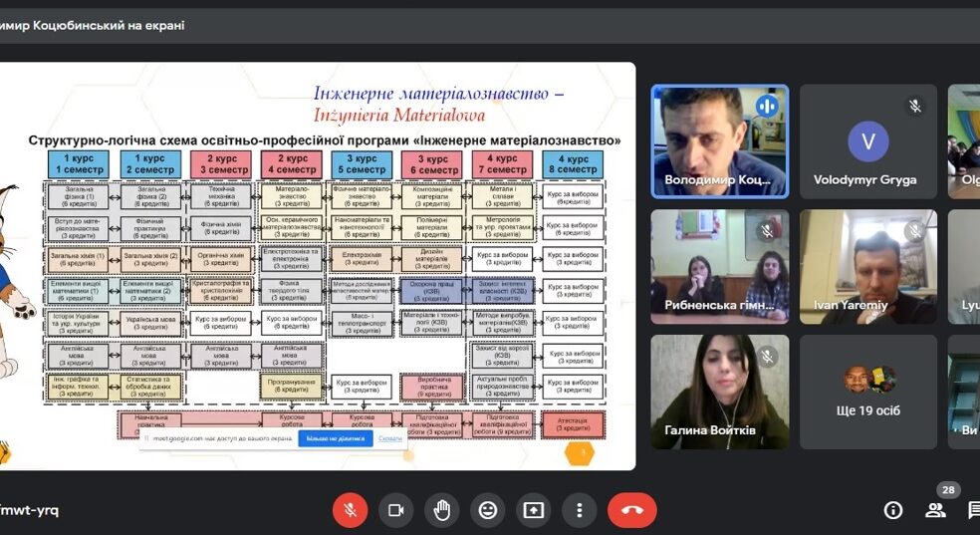Click the Volodymyr Gryga avatar circle

[x=867, y=141]
